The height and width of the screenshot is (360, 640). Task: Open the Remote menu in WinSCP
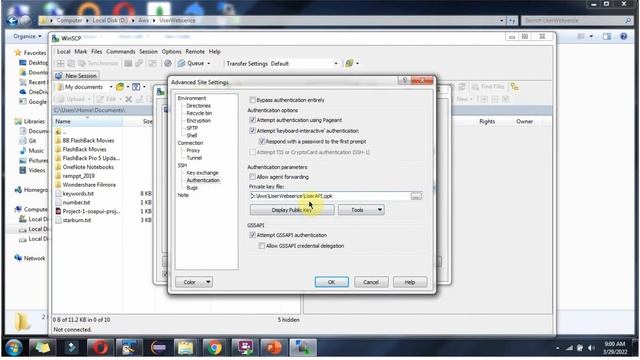(x=195, y=51)
